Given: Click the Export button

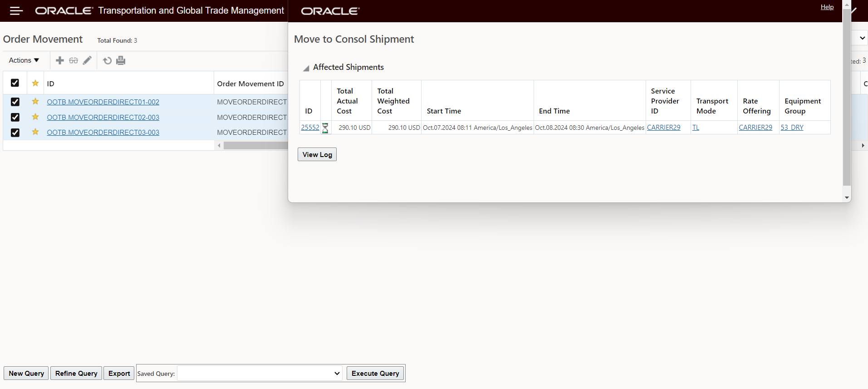Looking at the screenshot, I should coord(119,374).
